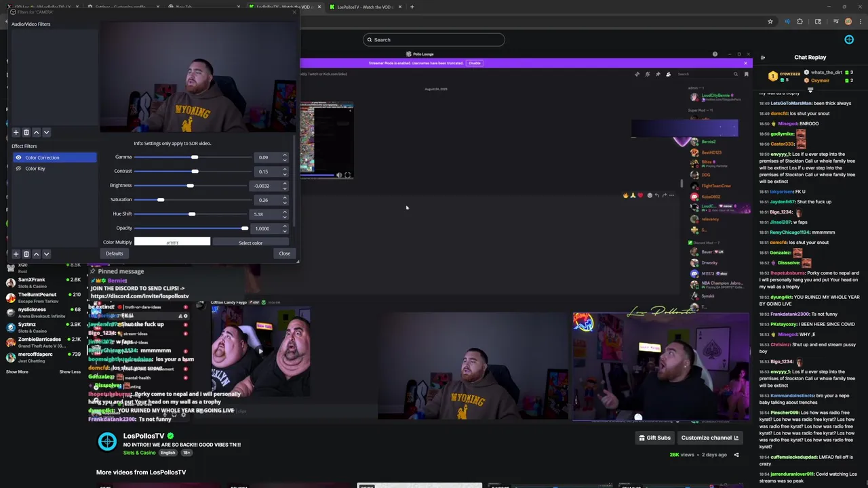Open the Syztmz channel in the sidebar
The height and width of the screenshot is (488, 868).
(42, 327)
